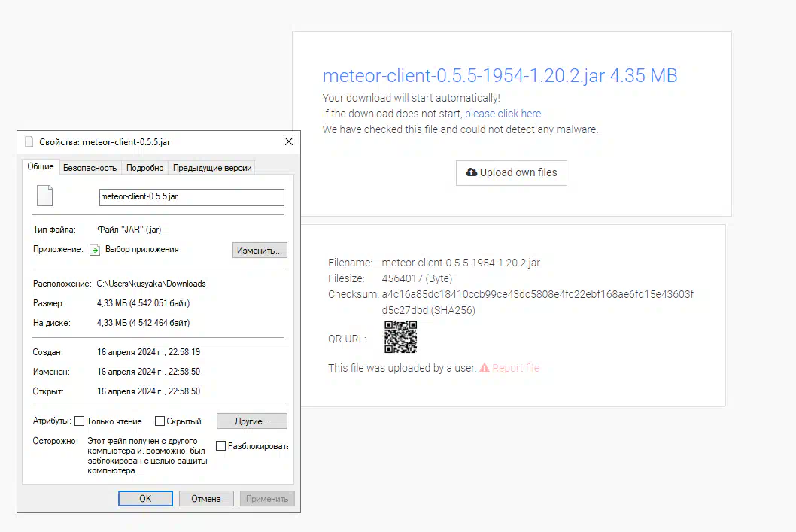Click the application chooser icon next to Выбор приложения

point(95,250)
